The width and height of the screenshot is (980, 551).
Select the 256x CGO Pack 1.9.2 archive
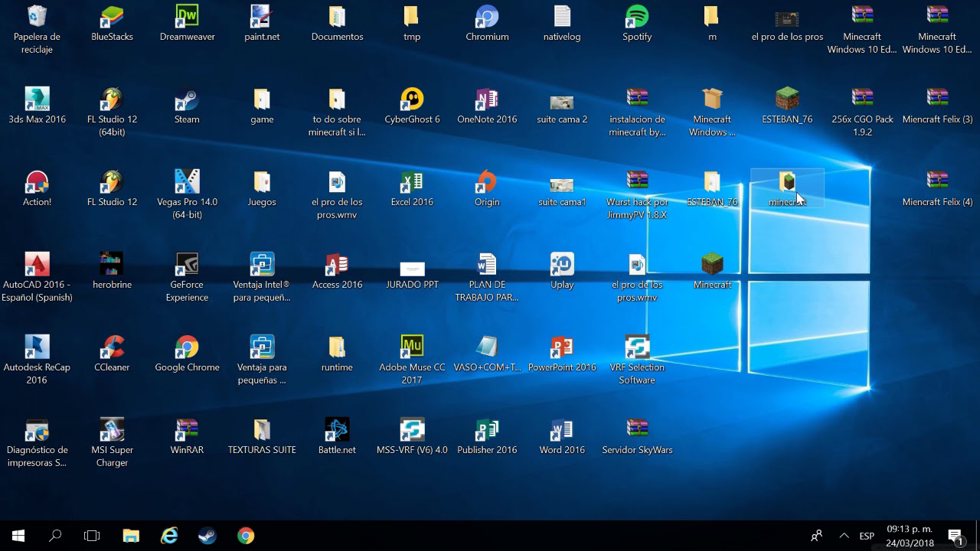(x=862, y=111)
